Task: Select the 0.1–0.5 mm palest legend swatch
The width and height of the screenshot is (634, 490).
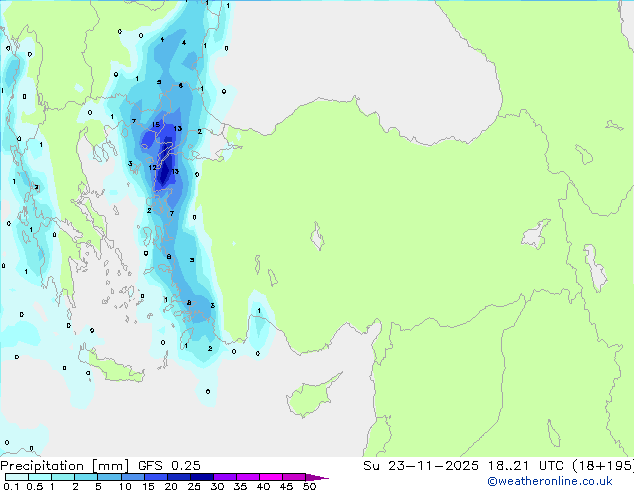Action: click(x=17, y=477)
